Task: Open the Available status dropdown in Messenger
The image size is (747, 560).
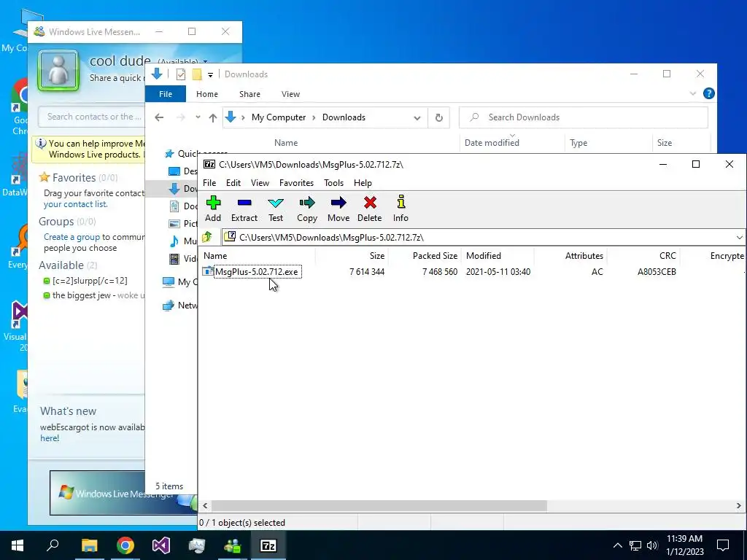Action: coord(205,61)
